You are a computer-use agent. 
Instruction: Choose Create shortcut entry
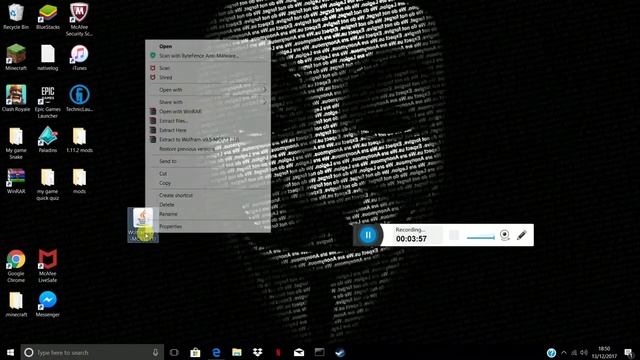pos(208,195)
